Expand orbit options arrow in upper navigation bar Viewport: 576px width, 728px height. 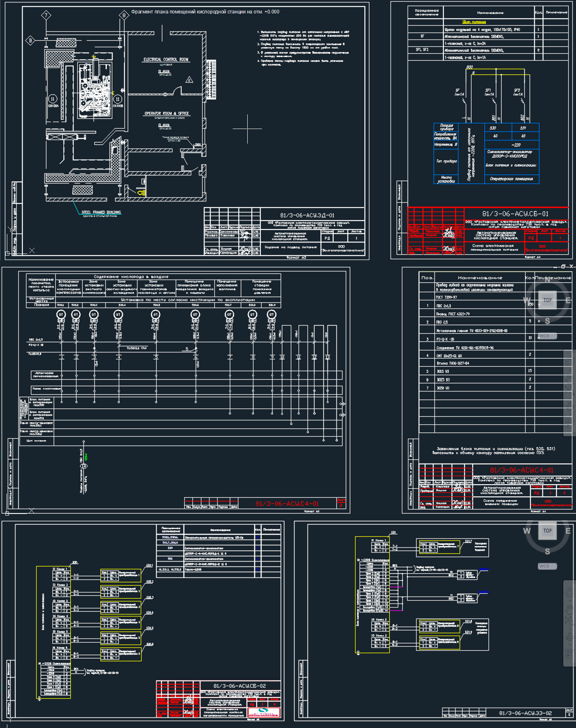[x=570, y=414]
